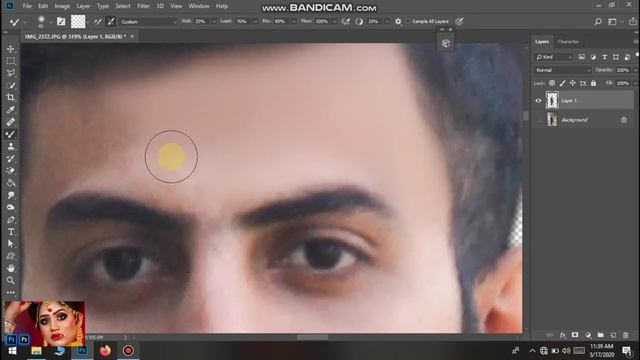Select the Horizontal Type tool
This screenshot has width=640, height=360.
(x=11, y=232)
